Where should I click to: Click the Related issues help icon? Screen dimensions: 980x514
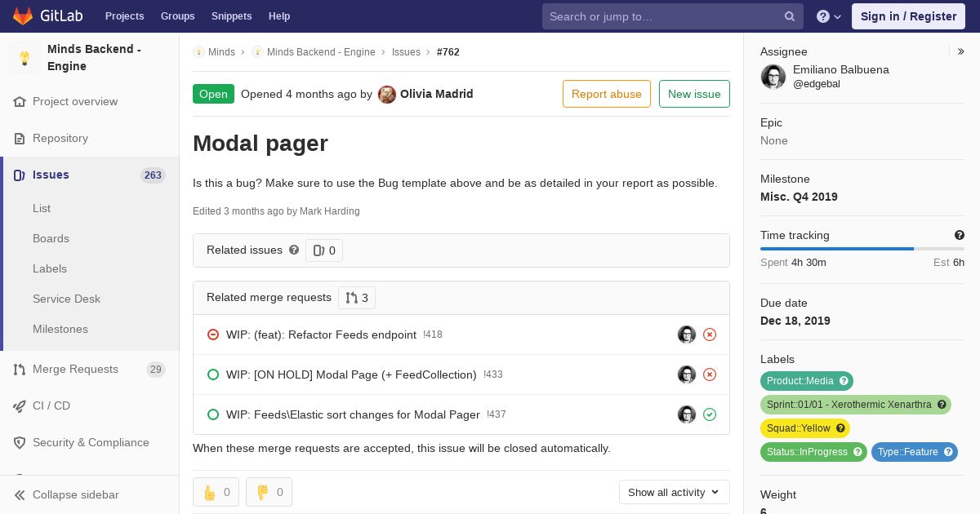pyautogui.click(x=294, y=250)
